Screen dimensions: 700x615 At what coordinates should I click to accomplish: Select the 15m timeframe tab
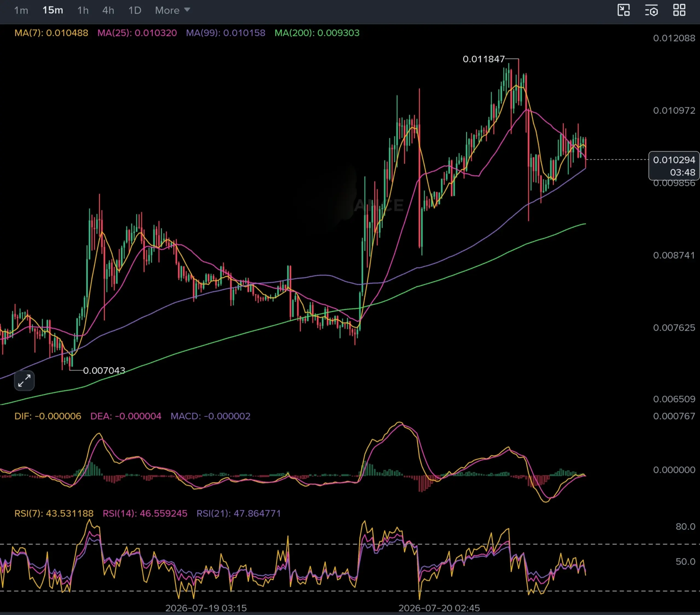click(x=53, y=10)
